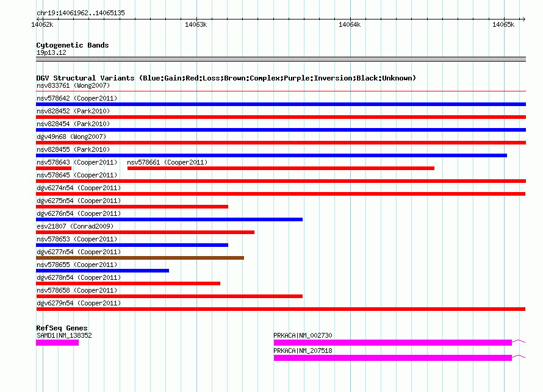Click the dgv6275n54 (Cooper2011) loss bar
This screenshot has width=543, height=392.
[132, 207]
